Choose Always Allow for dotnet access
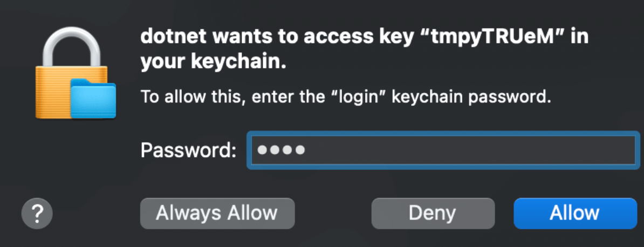 pos(217,214)
